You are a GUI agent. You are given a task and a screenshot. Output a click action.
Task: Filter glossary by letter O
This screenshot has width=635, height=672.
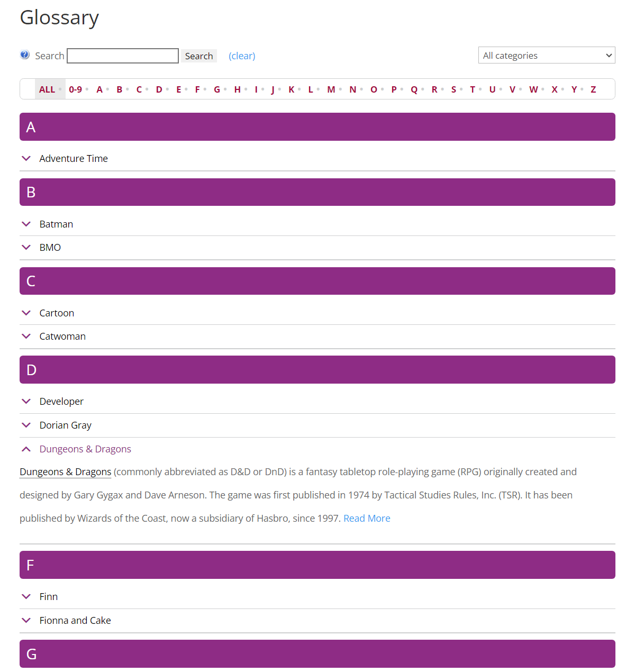tap(374, 89)
